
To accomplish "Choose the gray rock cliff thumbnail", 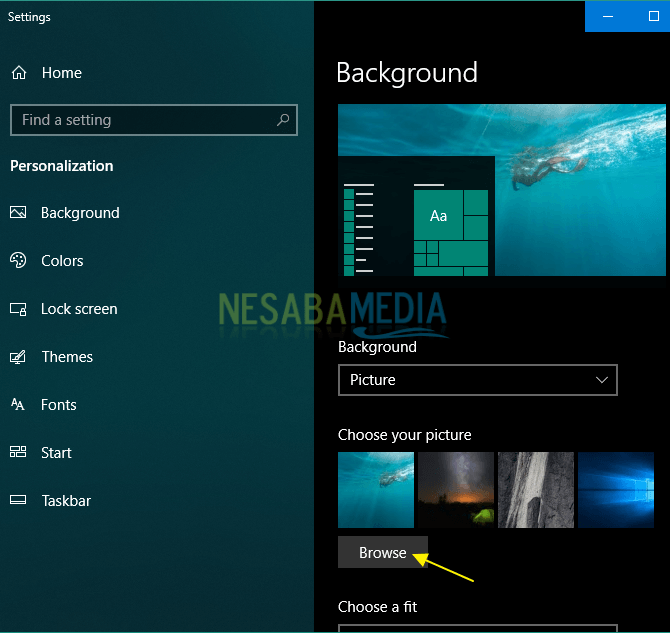I will pos(536,490).
